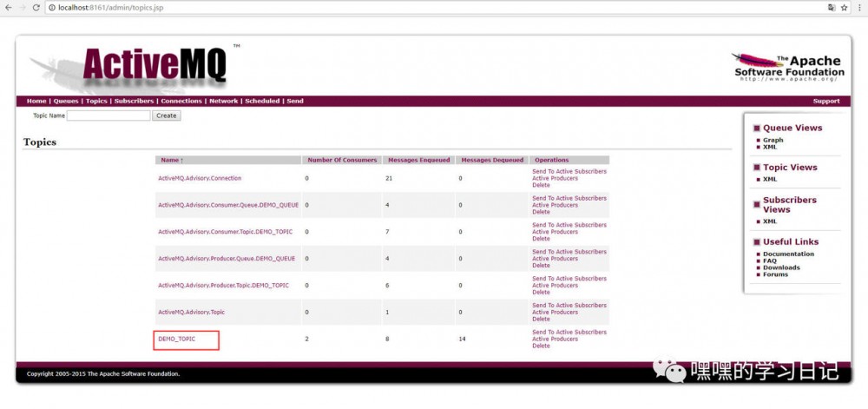Image resolution: width=868 pixels, height=409 pixels.
Task: Click Active Producers for ActiveMQ.Advisory.Consumer.Queue.DEMO_QUEUE
Action: tap(556, 205)
